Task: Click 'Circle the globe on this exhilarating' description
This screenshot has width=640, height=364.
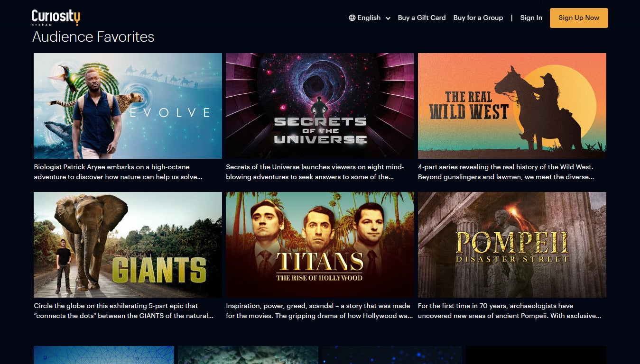Action: point(123,311)
